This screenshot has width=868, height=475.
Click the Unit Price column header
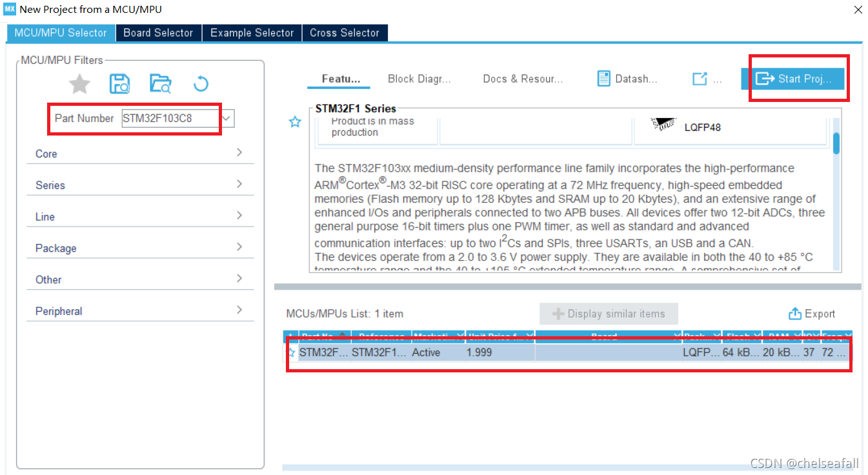click(500, 336)
